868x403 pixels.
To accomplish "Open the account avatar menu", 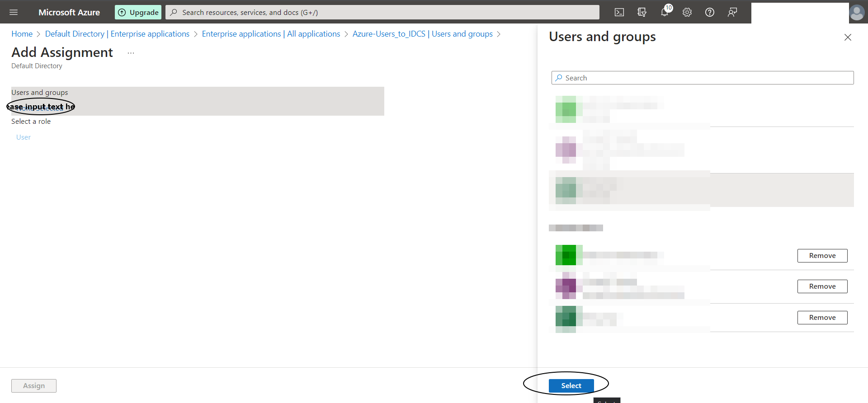I will pyautogui.click(x=857, y=13).
